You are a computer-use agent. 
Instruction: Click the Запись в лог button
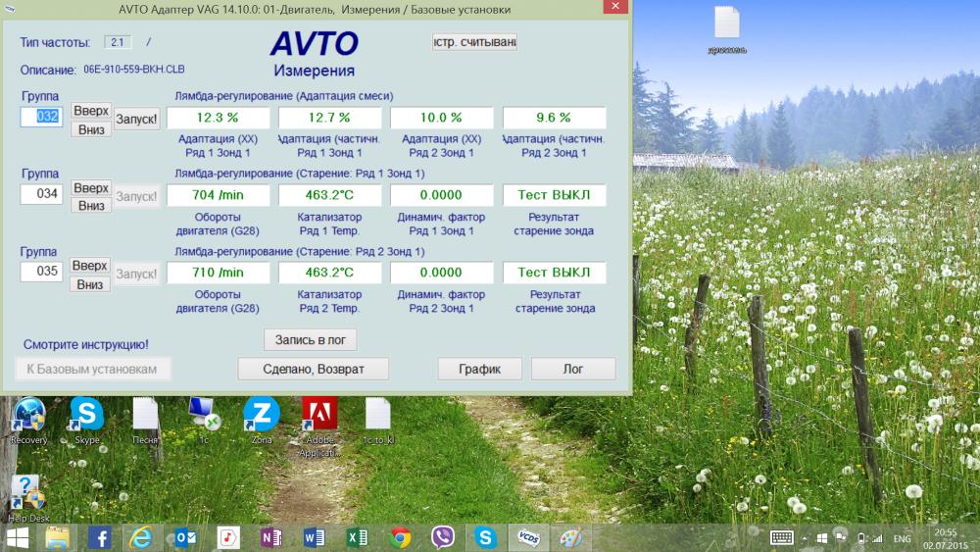pos(311,339)
